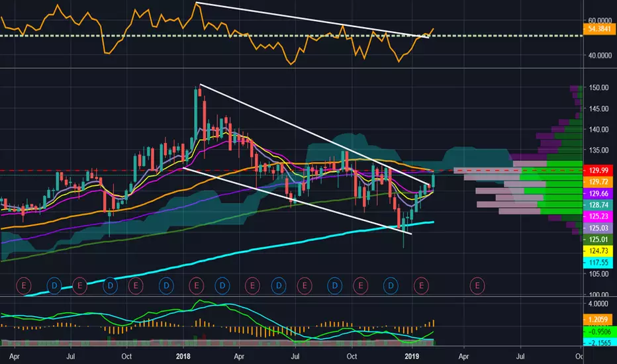This screenshot has width=617, height=364.
Task: Select the magenta 125.23 price label
Action: [x=598, y=216]
